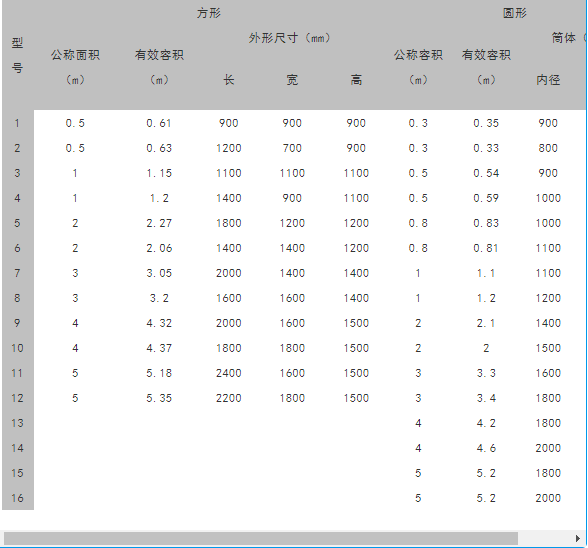This screenshot has width=588, height=548.
Task: Click the 方形 group header
Action: tap(209, 14)
